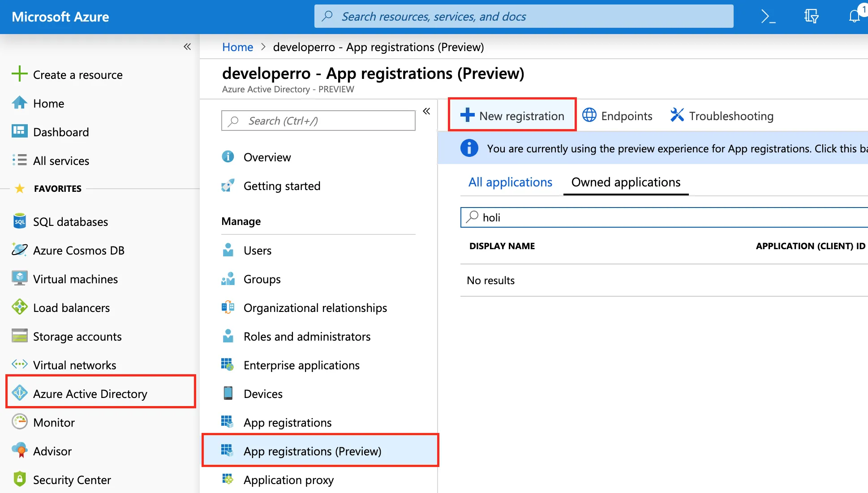Open Storage accounts
This screenshot has width=868, height=493.
77,336
